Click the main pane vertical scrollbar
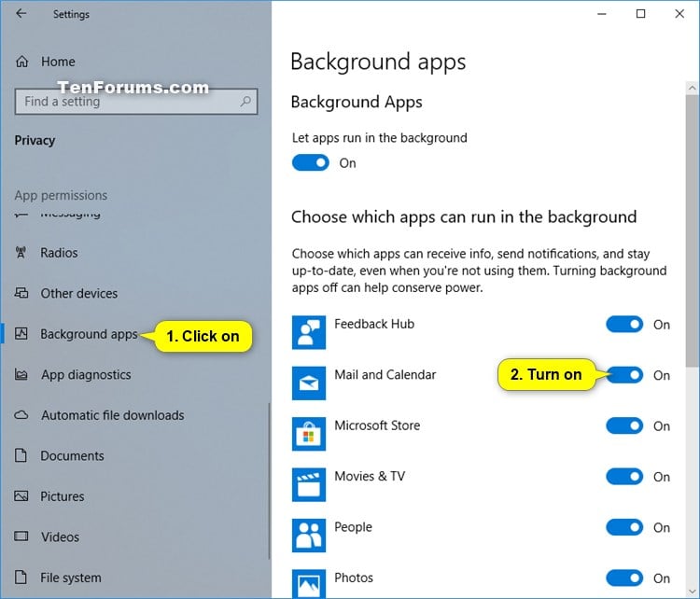The height and width of the screenshot is (599, 700). point(692,231)
